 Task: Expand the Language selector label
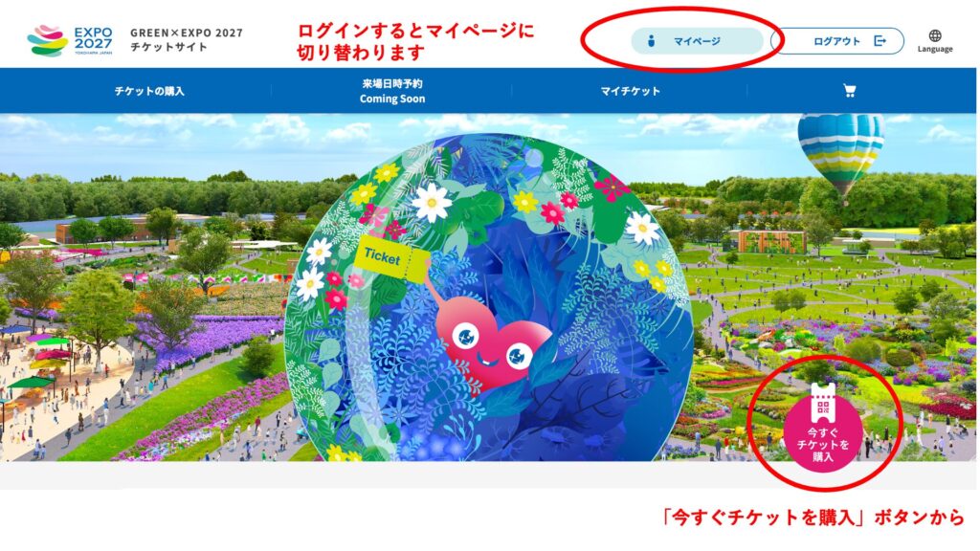[x=935, y=50]
